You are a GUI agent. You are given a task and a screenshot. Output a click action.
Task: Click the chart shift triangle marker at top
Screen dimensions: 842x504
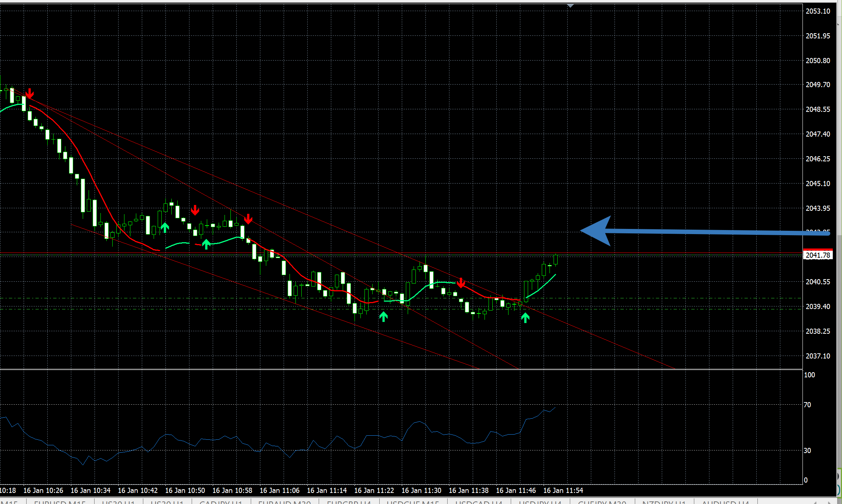click(570, 6)
